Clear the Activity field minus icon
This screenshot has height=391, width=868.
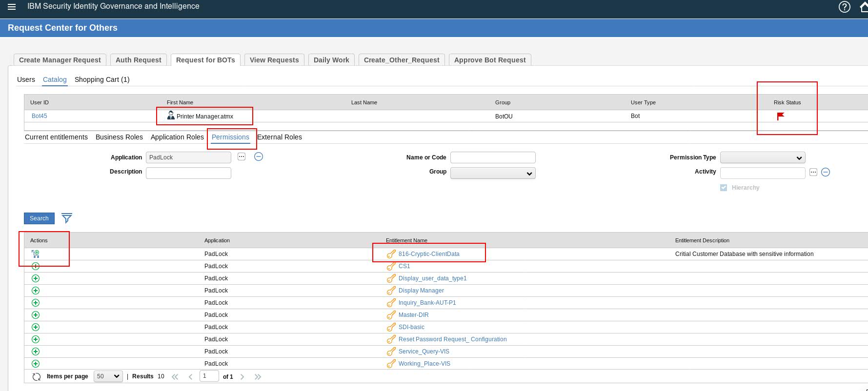(x=826, y=172)
